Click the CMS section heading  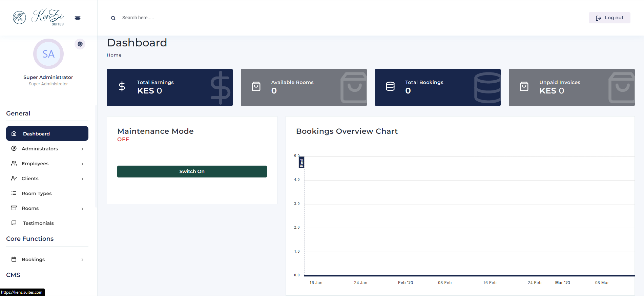pyautogui.click(x=13, y=275)
